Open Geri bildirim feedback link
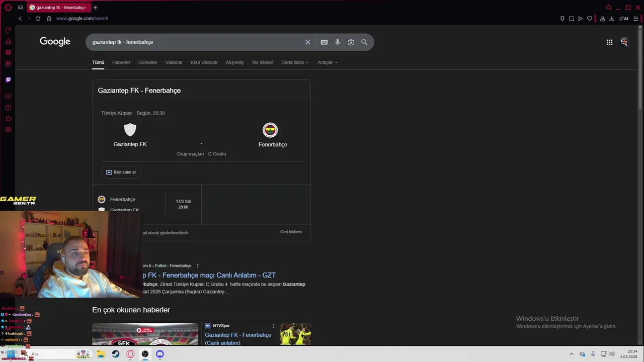Image resolution: width=644 pixels, height=362 pixels. pos(291,232)
